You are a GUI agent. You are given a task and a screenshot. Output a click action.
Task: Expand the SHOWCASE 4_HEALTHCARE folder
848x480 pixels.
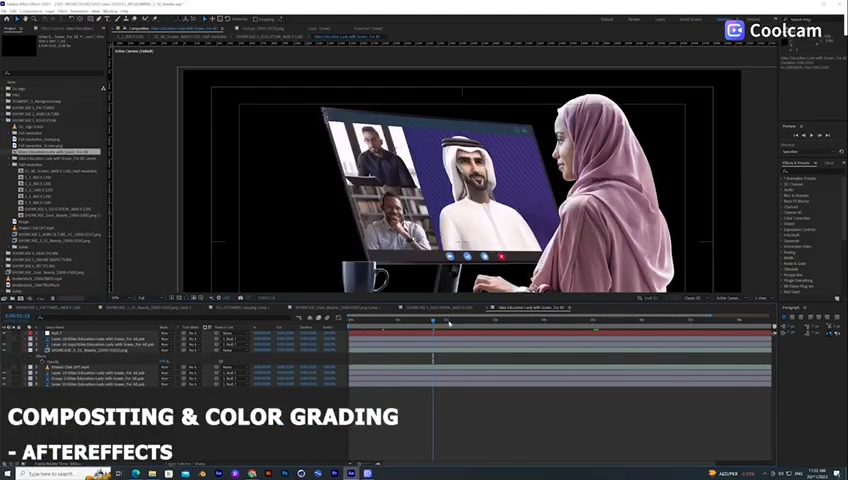(4, 253)
